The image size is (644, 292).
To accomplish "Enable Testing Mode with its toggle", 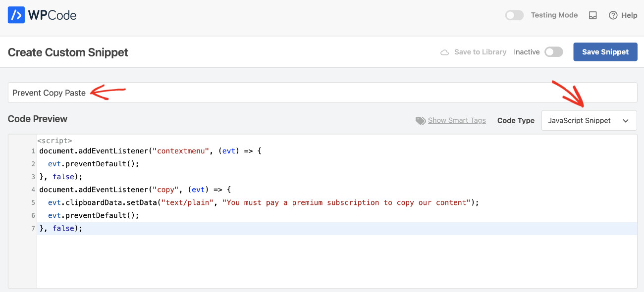I will click(x=514, y=15).
